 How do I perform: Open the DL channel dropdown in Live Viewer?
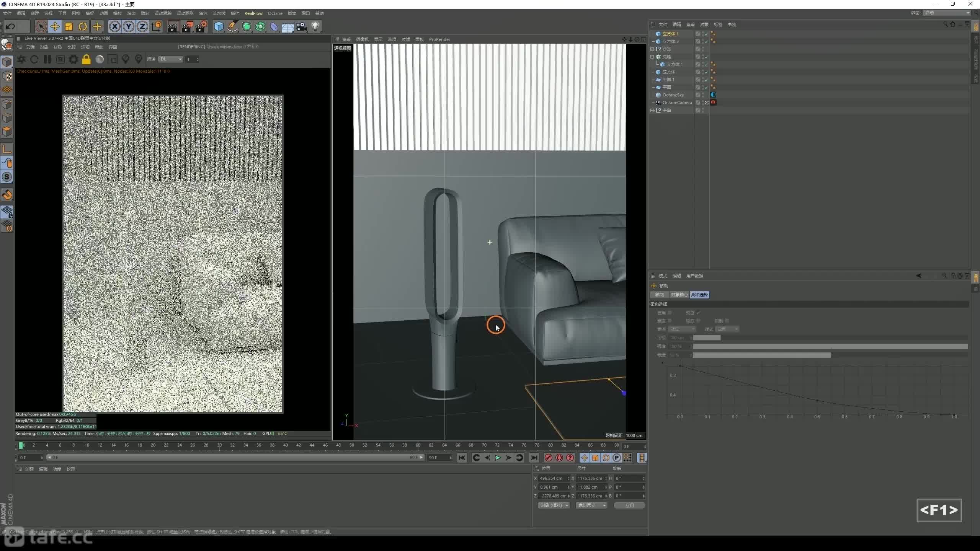point(171,59)
